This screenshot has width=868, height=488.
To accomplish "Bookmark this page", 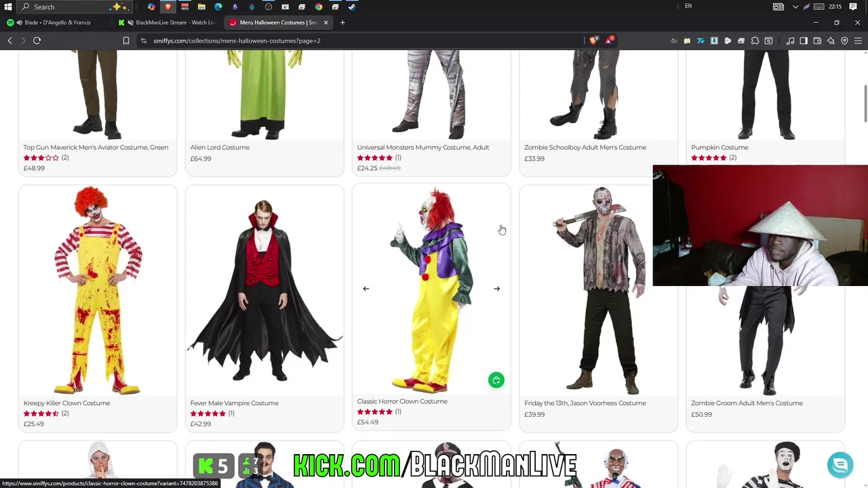I will tap(126, 41).
